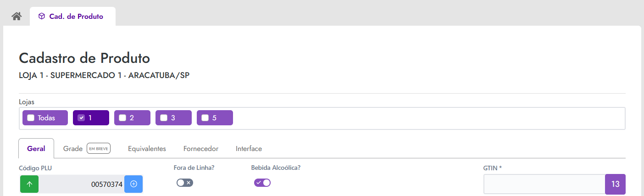Click the GTIN input field

coord(544,184)
